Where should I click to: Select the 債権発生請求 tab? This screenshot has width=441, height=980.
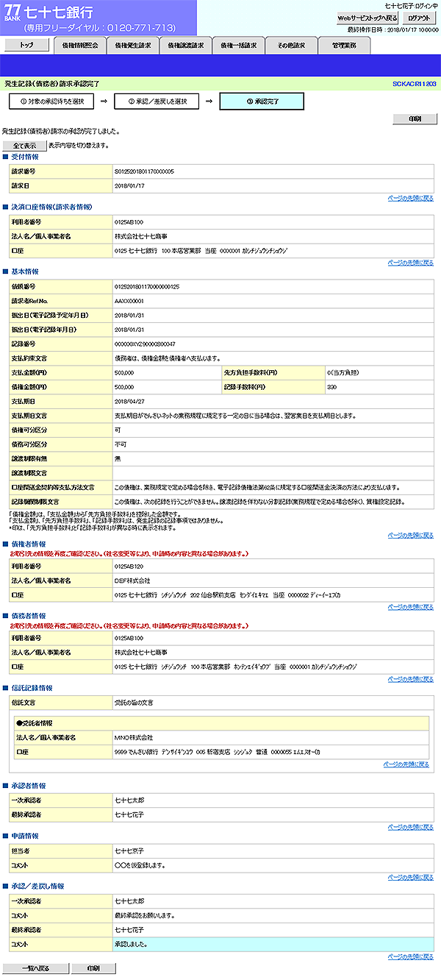coord(132,45)
